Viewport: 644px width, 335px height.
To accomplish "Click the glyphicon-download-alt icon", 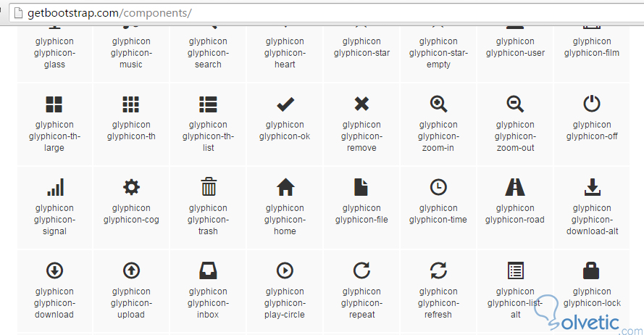I will coord(592,187).
